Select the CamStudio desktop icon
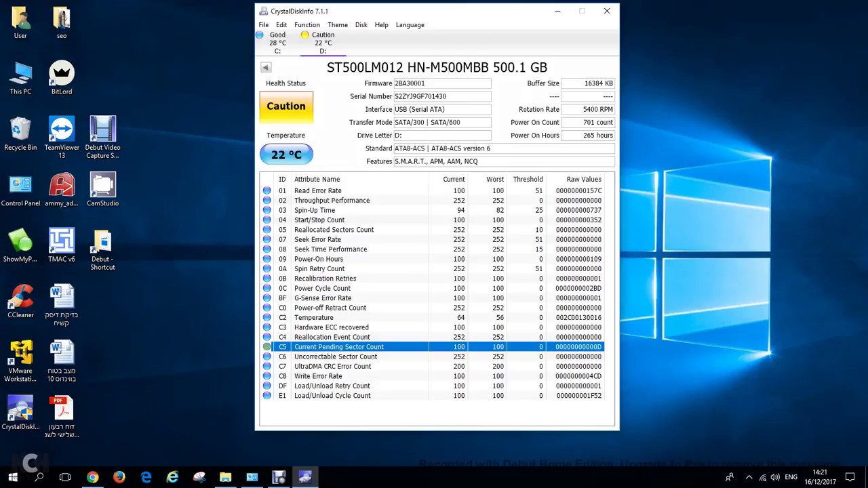This screenshot has width=868, height=488. point(102,190)
